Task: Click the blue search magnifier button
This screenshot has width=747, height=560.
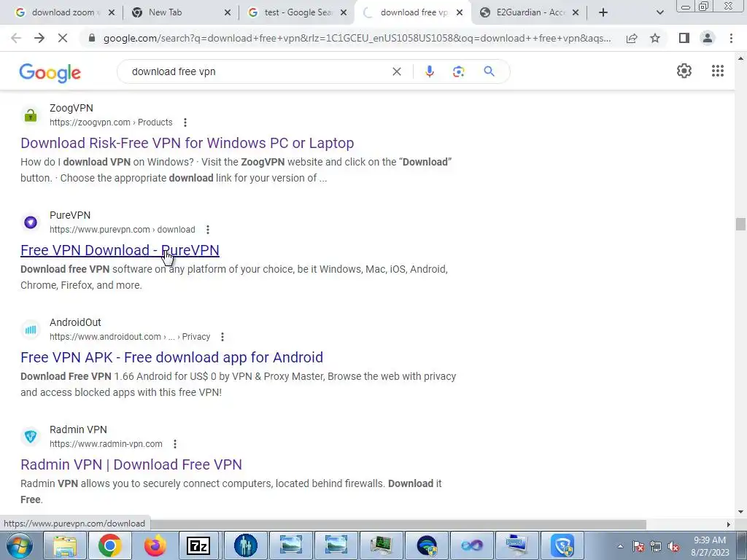Action: pyautogui.click(x=489, y=71)
